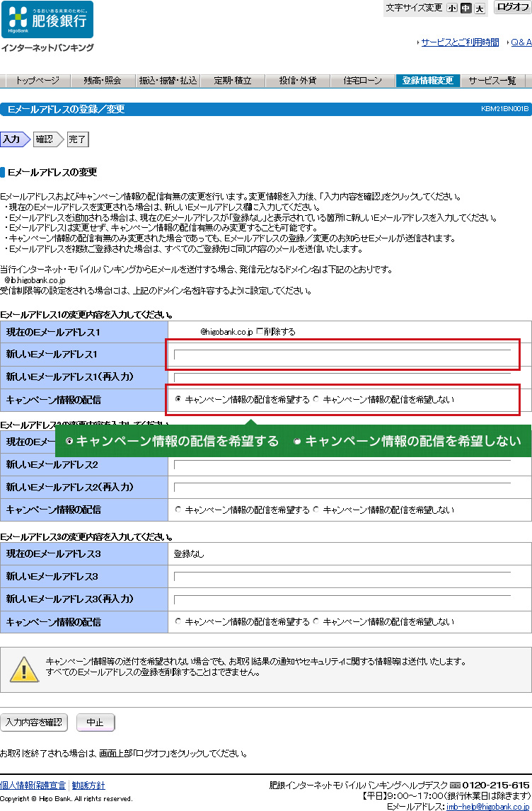Click the Higo Bank logo
This screenshot has width=532, height=811.
tap(47, 19)
